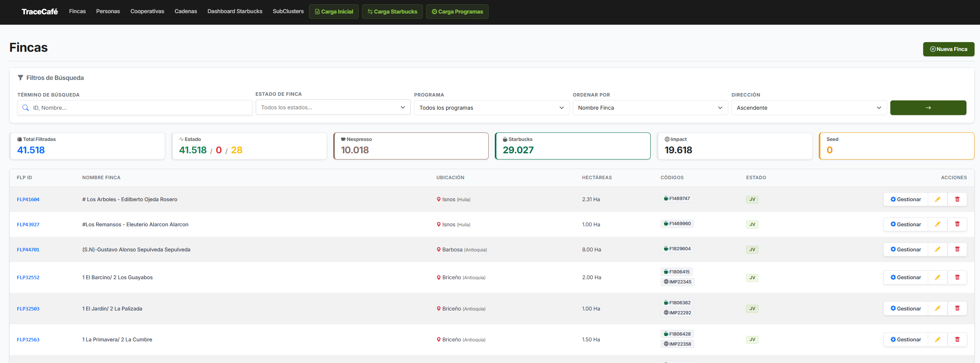Open Fincas in top navigation
Screen dimensions: 980x363
[77, 11]
